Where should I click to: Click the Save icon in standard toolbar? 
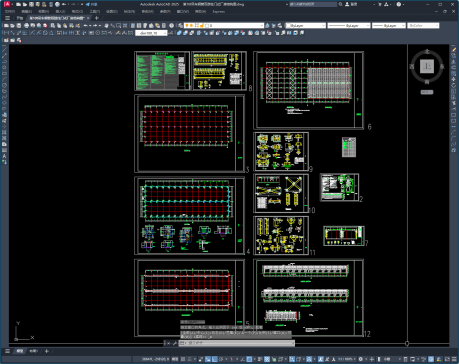click(x=19, y=25)
